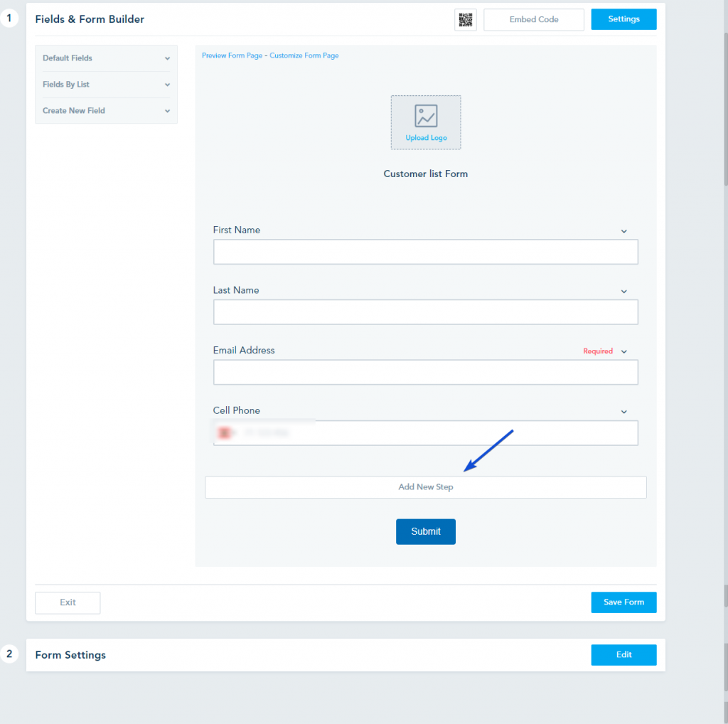
Task: Open the Settings button
Action: 623,19
